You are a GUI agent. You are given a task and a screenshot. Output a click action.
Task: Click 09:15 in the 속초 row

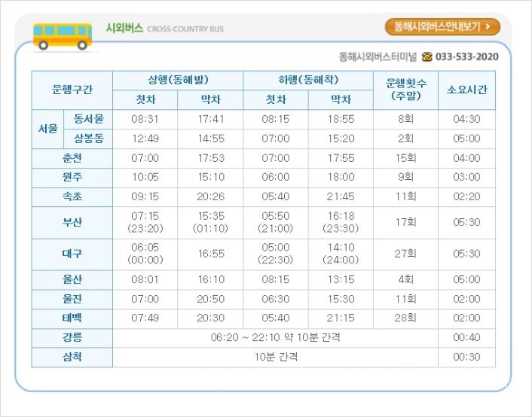145,196
